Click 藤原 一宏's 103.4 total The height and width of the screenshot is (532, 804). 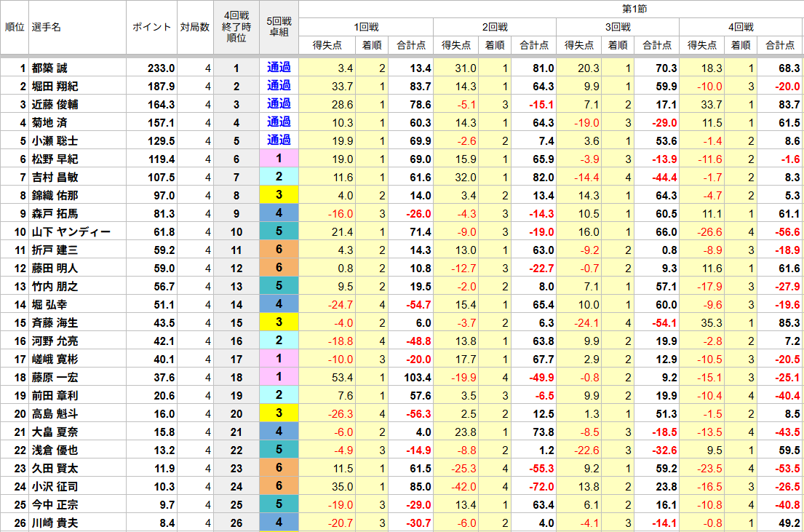[418, 378]
